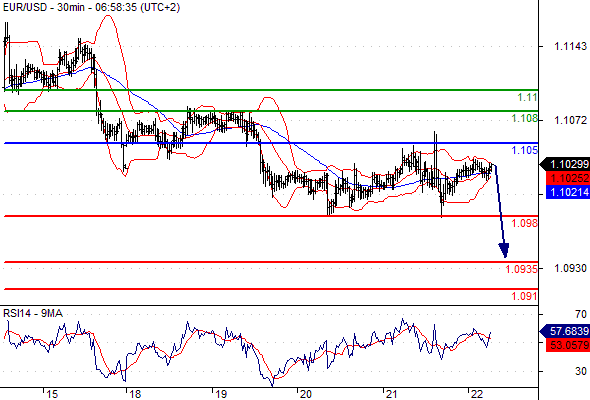The width and height of the screenshot is (590, 400).
Task: Click the red 53.0579 RSI MA label
Action: click(x=567, y=345)
